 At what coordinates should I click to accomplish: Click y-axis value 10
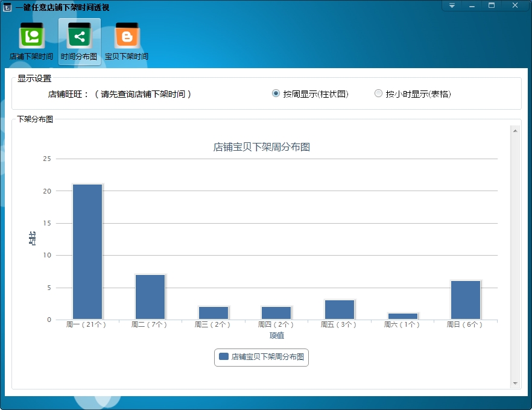[x=47, y=255]
